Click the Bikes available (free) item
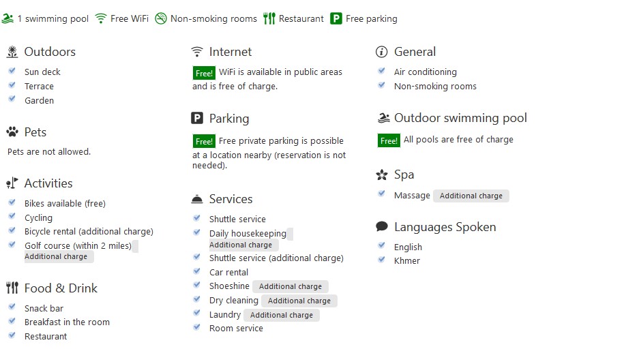This screenshot has width=641, height=364. pyautogui.click(x=65, y=203)
